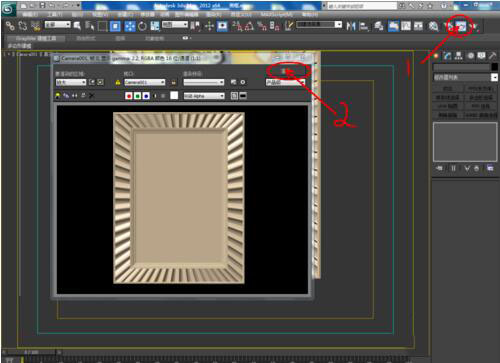This screenshot has height=363, width=500.
Task: Toggle the red channel display
Action: [129, 96]
